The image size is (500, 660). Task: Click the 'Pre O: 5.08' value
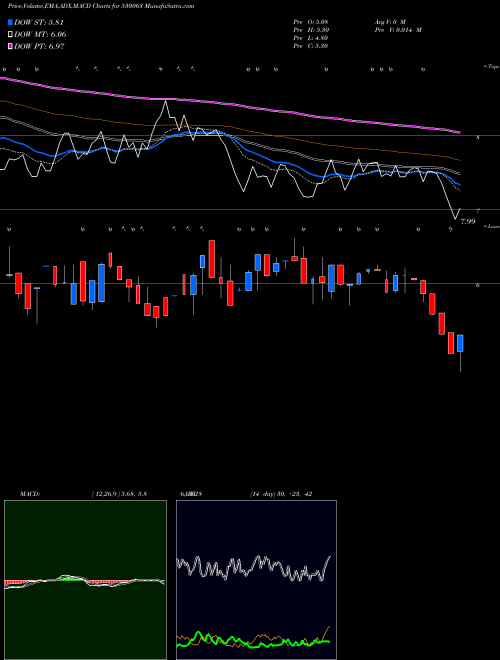(311, 21)
